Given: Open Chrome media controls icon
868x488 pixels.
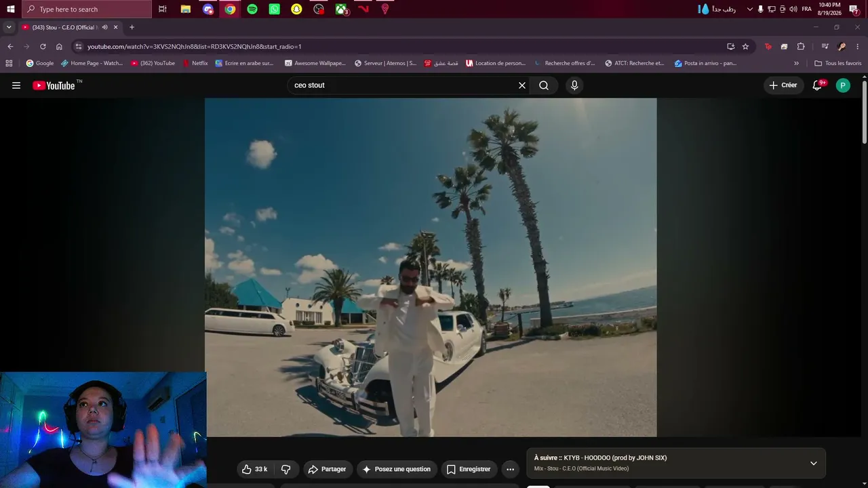Looking at the screenshot, I should [825, 46].
